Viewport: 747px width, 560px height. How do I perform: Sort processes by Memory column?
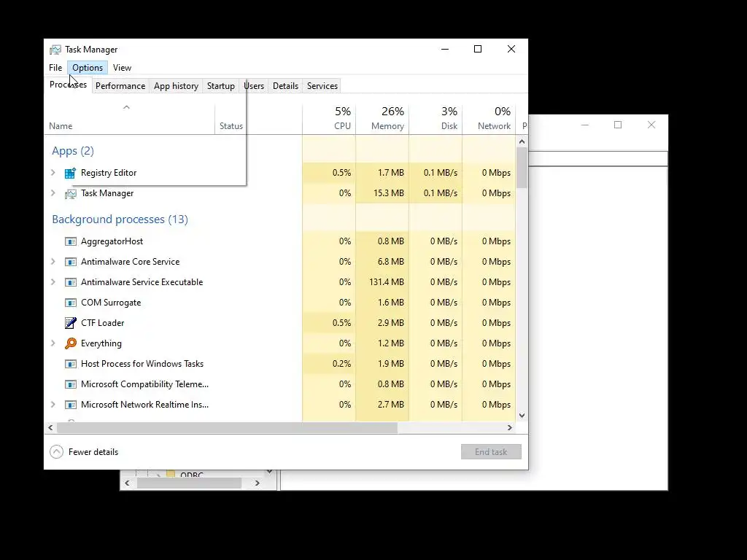[x=382, y=119]
